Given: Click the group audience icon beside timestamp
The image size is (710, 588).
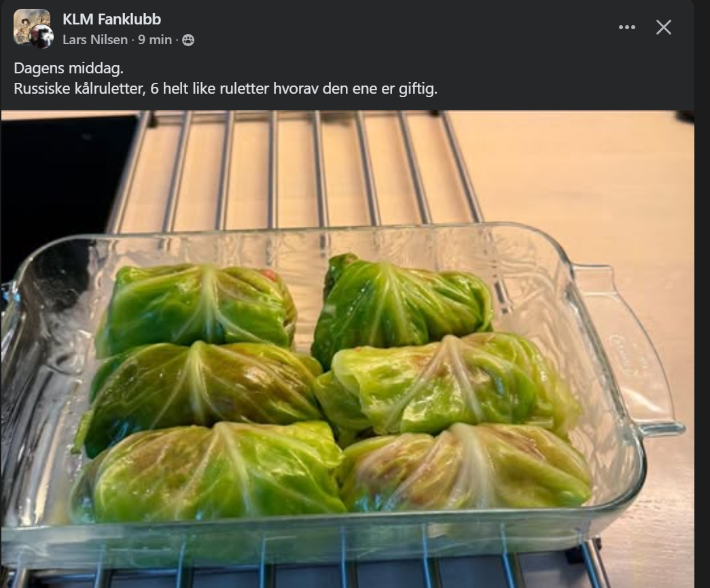Looking at the screenshot, I should 188,40.
